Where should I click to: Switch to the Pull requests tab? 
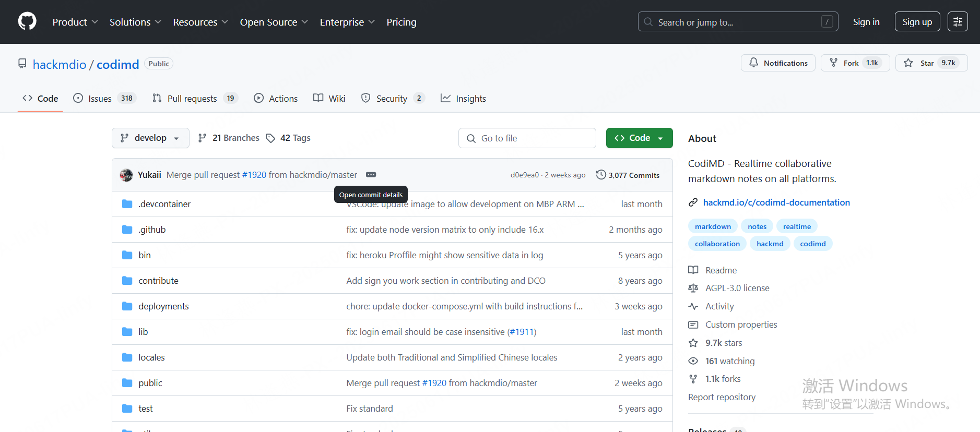coord(195,99)
